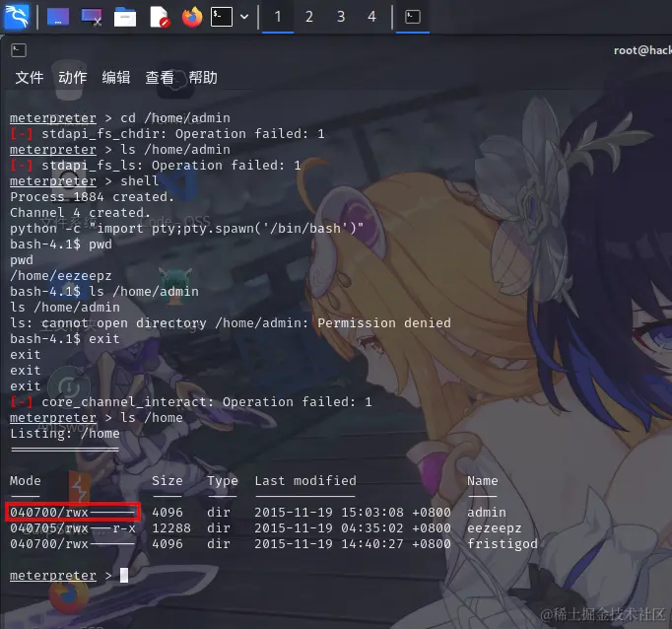Click the terminal window title icon
The width and height of the screenshot is (672, 629).
(x=19, y=50)
